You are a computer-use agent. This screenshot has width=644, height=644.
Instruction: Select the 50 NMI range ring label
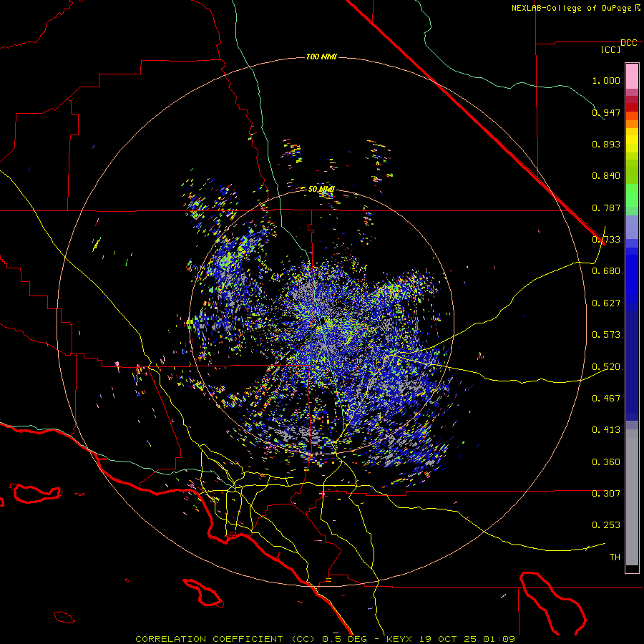[321, 189]
